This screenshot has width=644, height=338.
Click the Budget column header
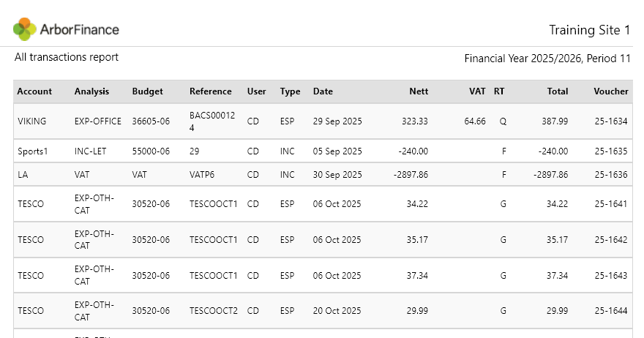pyautogui.click(x=147, y=91)
